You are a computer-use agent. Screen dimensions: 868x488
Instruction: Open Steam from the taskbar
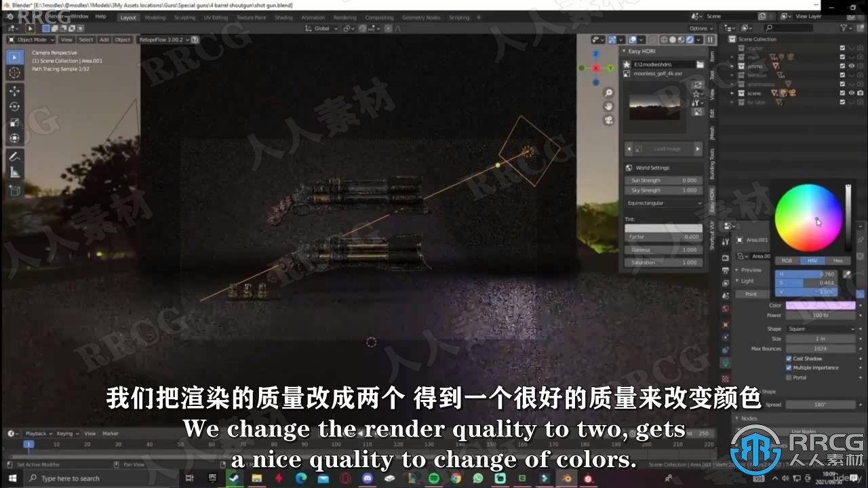(235, 478)
